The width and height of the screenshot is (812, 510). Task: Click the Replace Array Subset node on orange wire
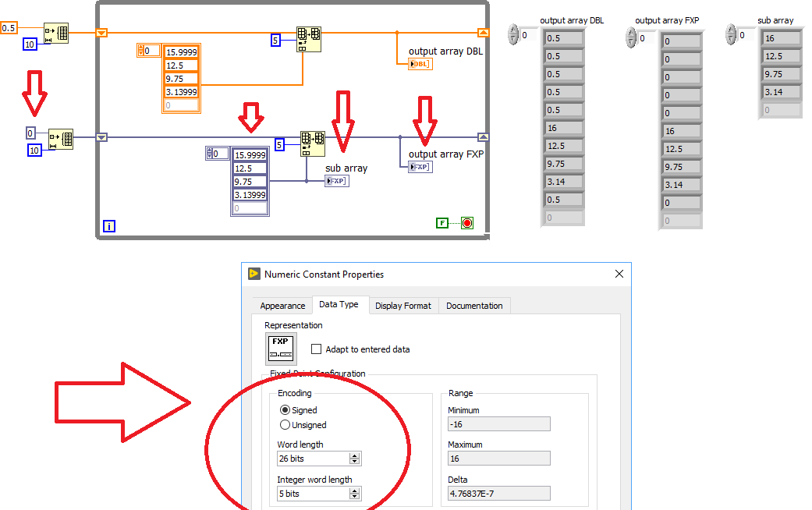click(309, 39)
